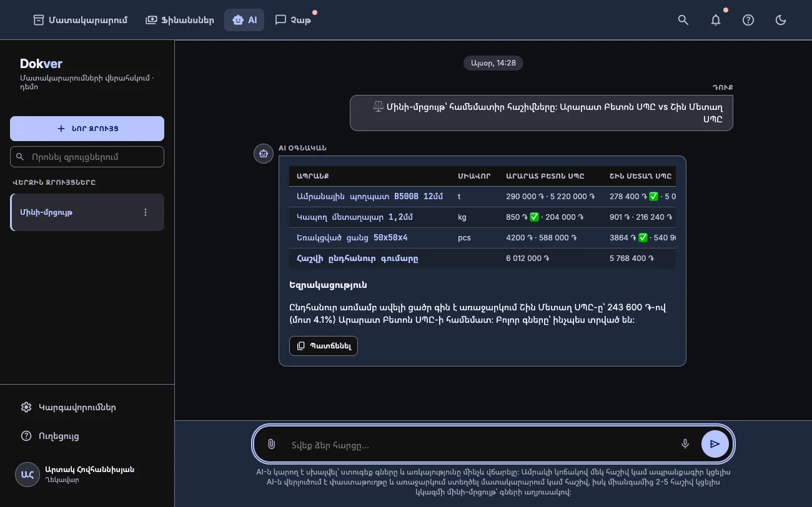812x507 pixels.
Task: Click the user message about Մինի-մրցույթ
Action: pos(541,113)
